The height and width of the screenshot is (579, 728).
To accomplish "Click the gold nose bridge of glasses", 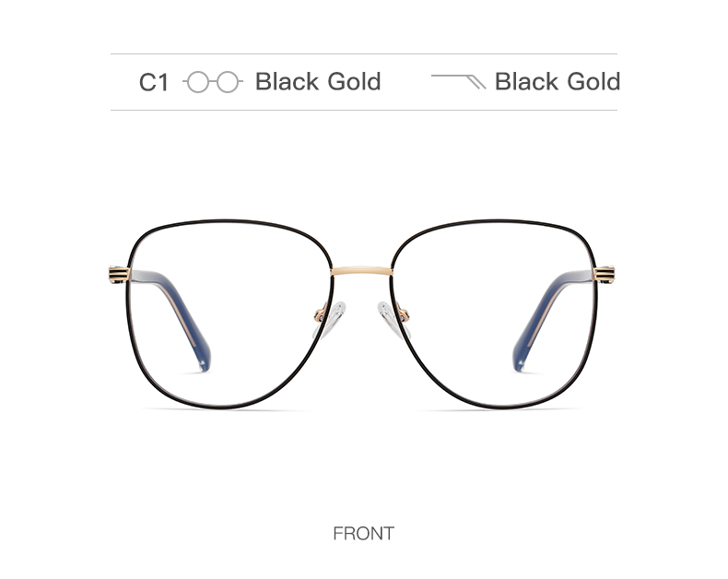I will pyautogui.click(x=361, y=270).
